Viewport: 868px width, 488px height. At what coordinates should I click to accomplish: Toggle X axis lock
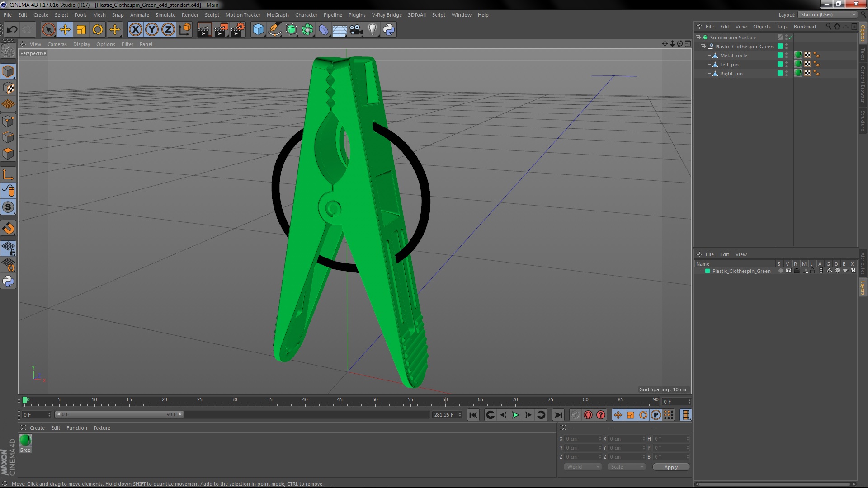point(135,30)
